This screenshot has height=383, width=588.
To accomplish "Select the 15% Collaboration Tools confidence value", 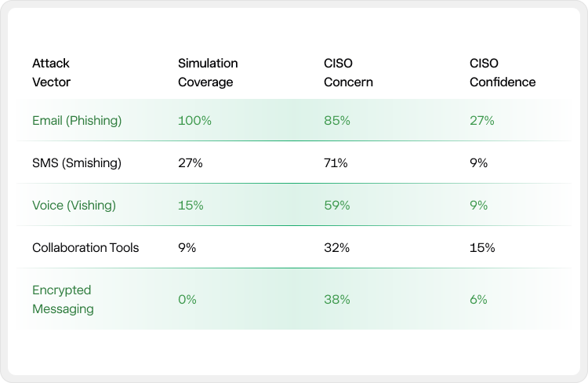I will point(483,248).
